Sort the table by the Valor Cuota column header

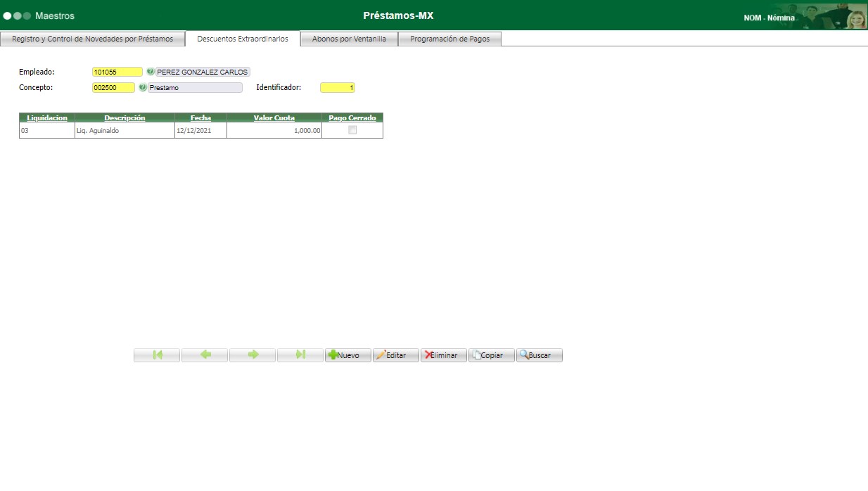coord(274,117)
